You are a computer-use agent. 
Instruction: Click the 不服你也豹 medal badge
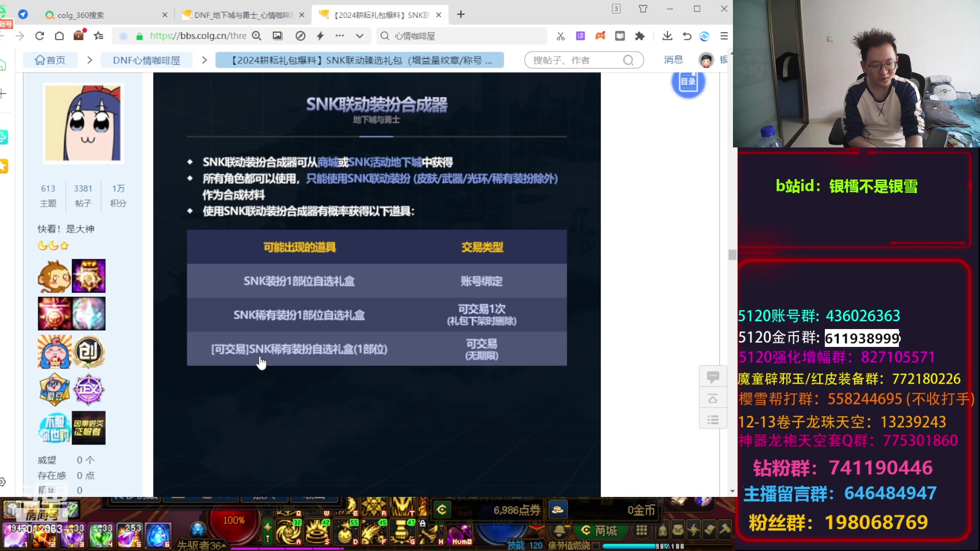point(54,428)
